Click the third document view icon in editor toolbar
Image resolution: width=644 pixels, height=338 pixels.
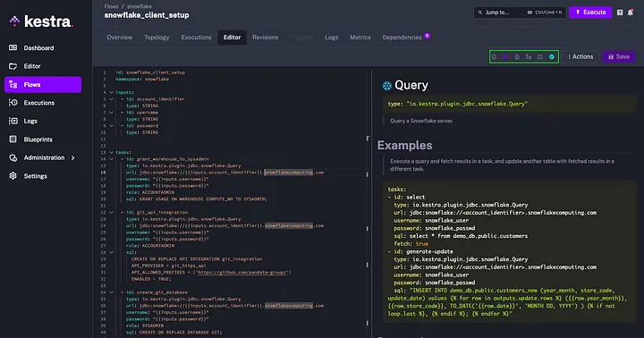(517, 56)
